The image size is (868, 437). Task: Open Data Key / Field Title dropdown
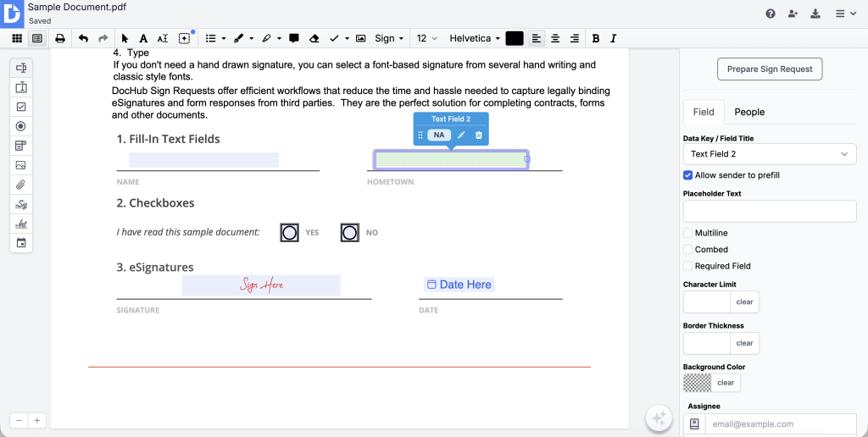tap(770, 154)
